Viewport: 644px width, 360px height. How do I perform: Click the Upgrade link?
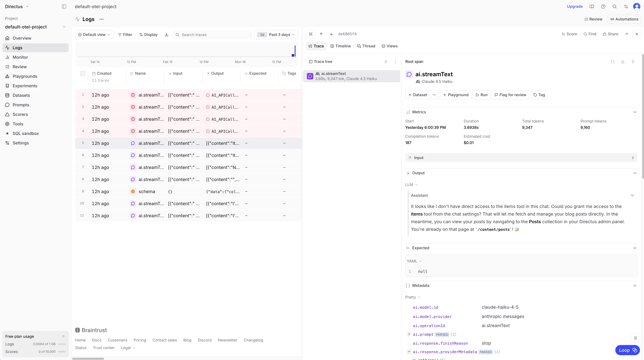click(x=575, y=6)
